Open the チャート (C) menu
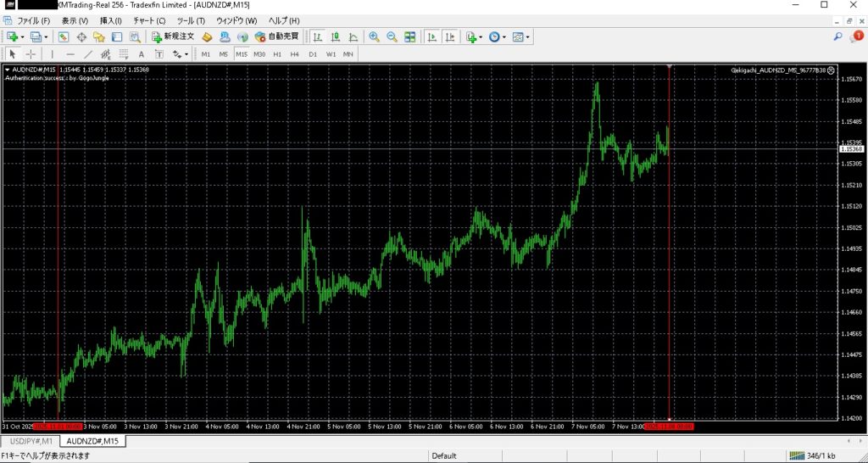Image resolution: width=868 pixels, height=463 pixels. 149,20
